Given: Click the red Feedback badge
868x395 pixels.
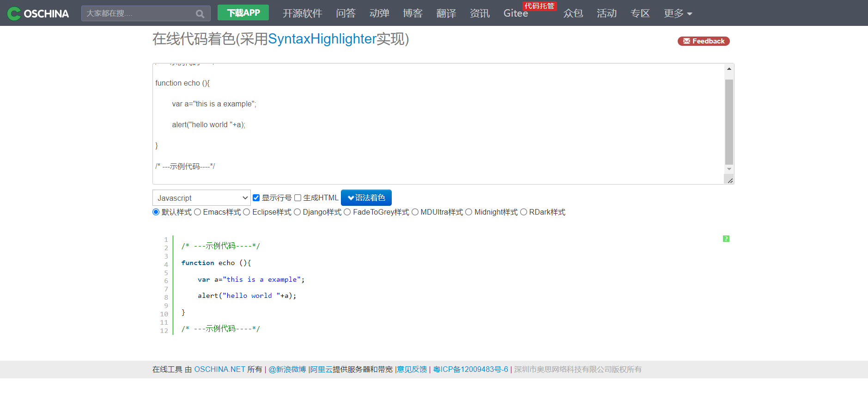Looking at the screenshot, I should click(x=703, y=41).
